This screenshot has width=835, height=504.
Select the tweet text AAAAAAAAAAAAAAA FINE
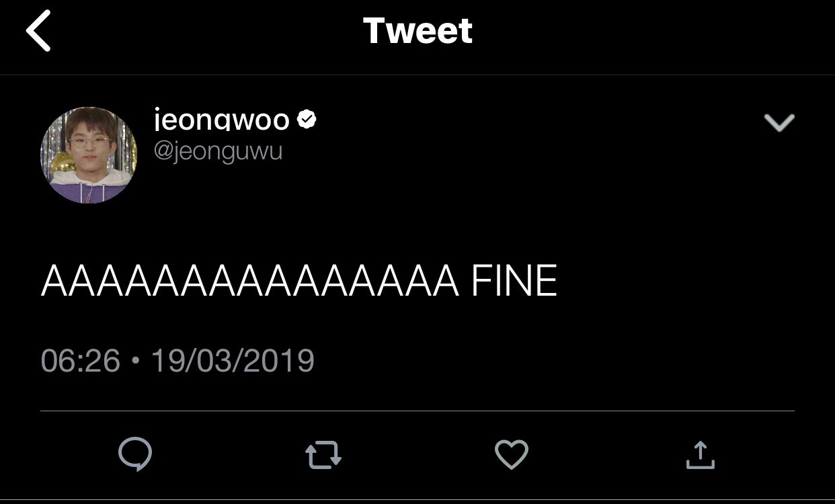tap(299, 281)
